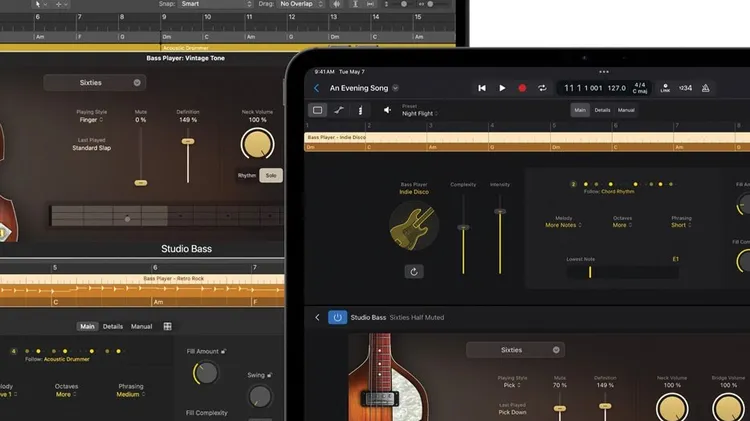Adjust the Mute 0 % slider on Mac
Screen dimensions: 750x421
pos(141,183)
